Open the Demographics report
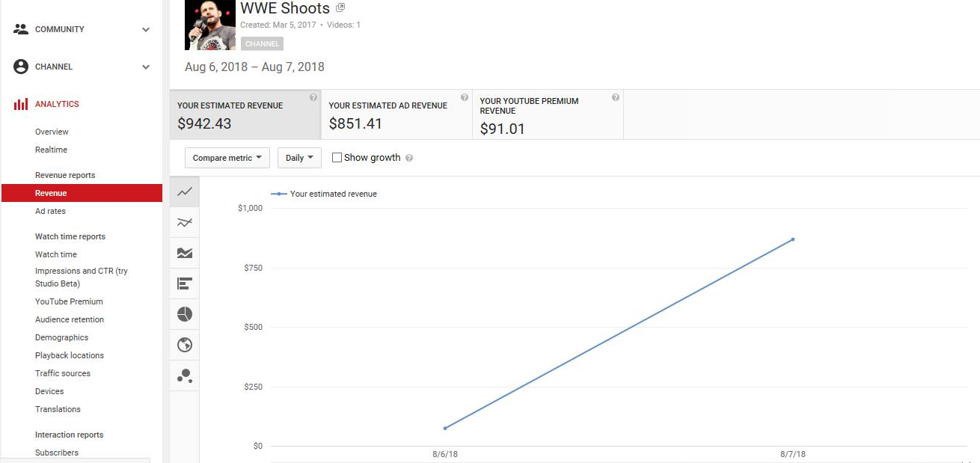The width and height of the screenshot is (980, 463). click(x=61, y=337)
